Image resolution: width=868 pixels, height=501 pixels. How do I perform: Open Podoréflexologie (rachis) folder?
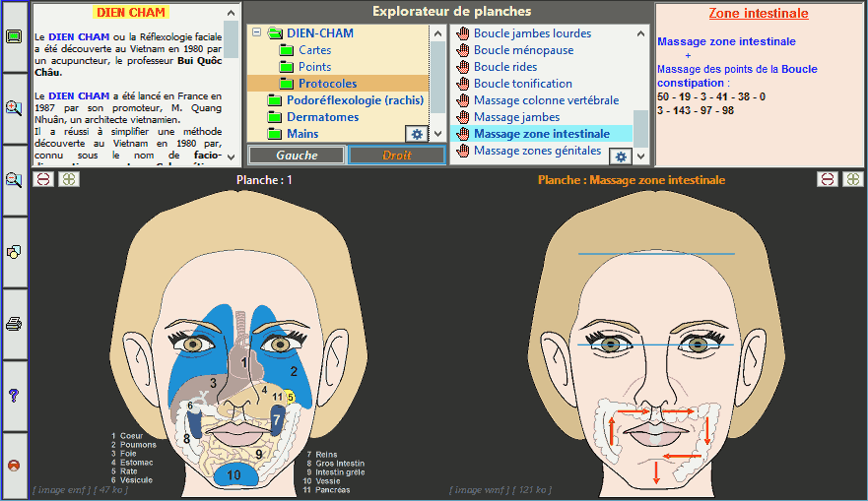[355, 100]
